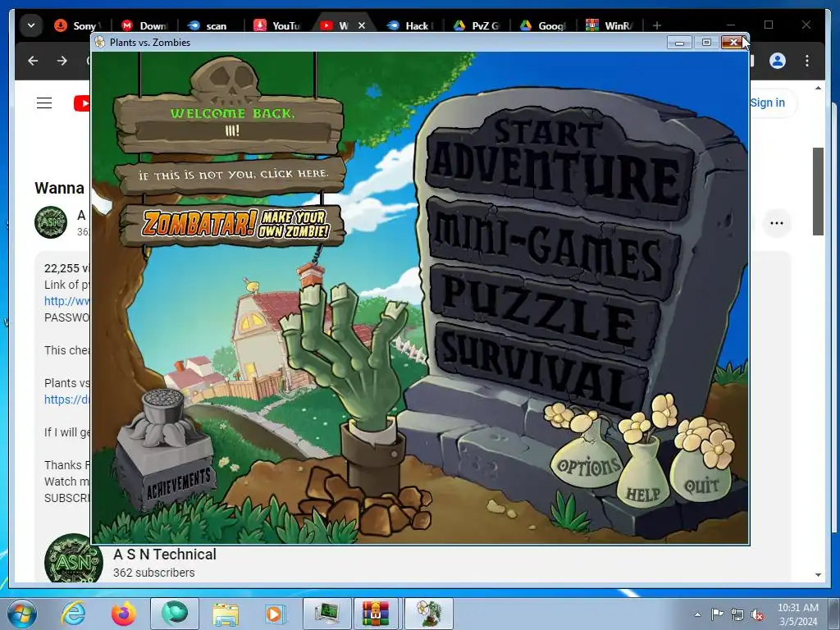Switch to the PvZ G browser tab
The width and height of the screenshot is (840, 630).
[477, 25]
